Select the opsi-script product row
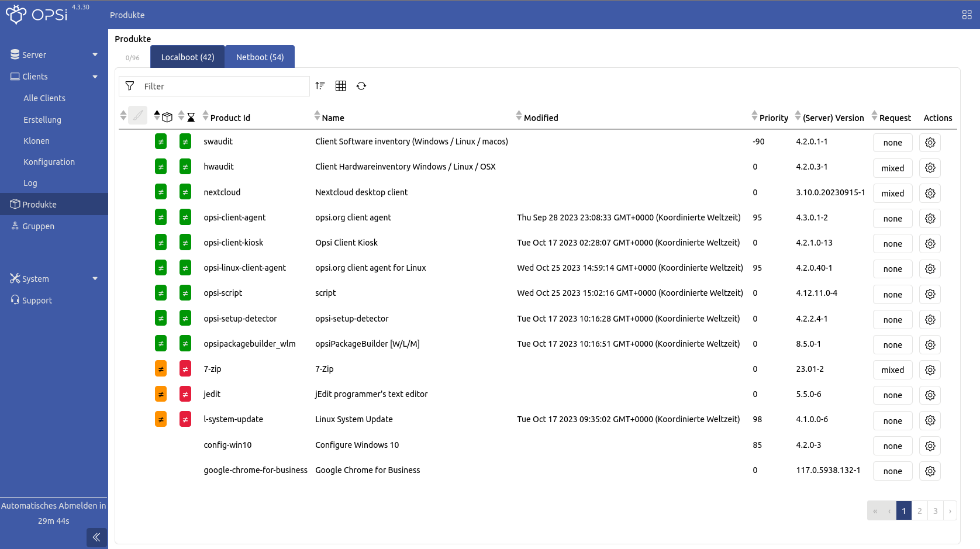Image resolution: width=980 pixels, height=549 pixels. coord(537,294)
